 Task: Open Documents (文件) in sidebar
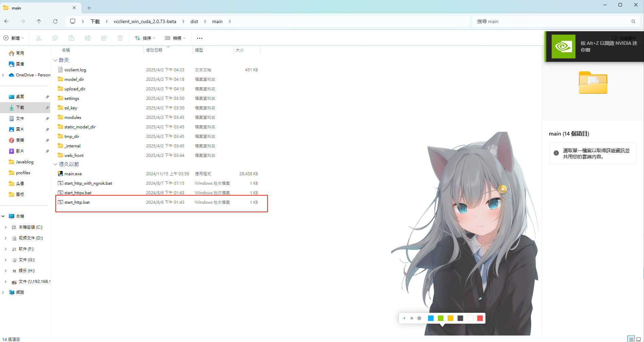click(x=20, y=118)
